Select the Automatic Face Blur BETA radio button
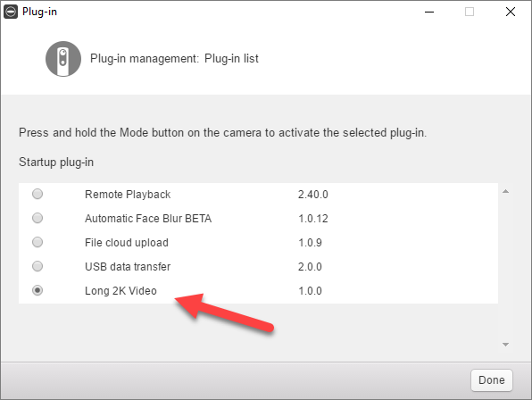The height and width of the screenshot is (400, 532). point(37,218)
